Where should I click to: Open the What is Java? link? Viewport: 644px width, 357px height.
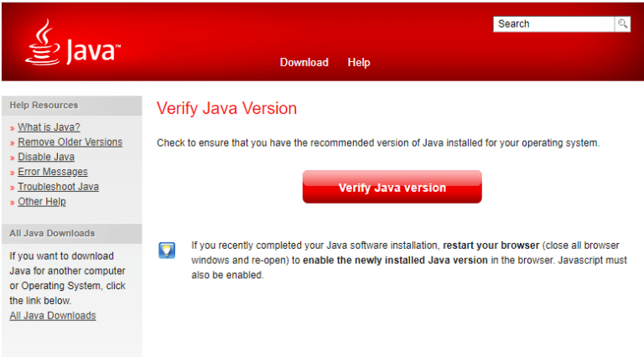tap(49, 127)
